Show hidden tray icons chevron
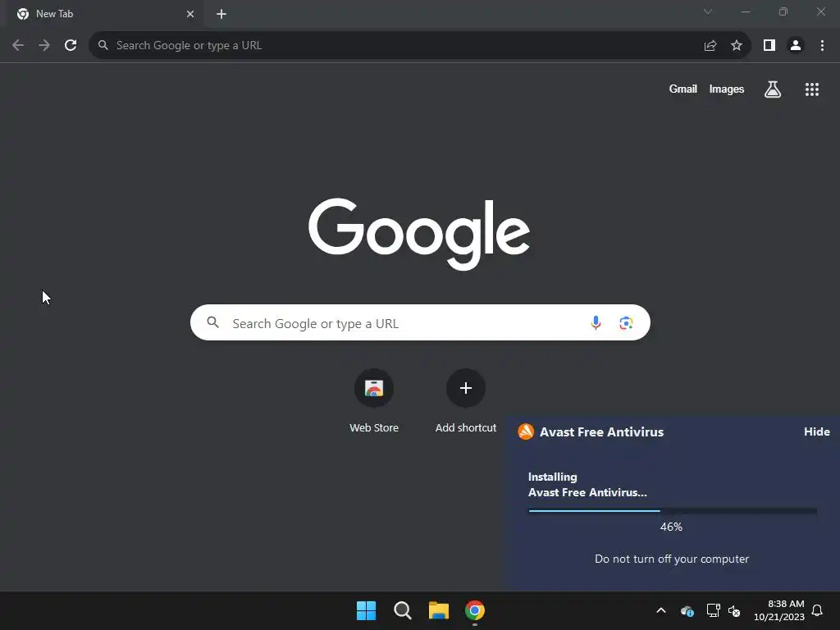Screen dimensions: 840x630 tap(661, 610)
